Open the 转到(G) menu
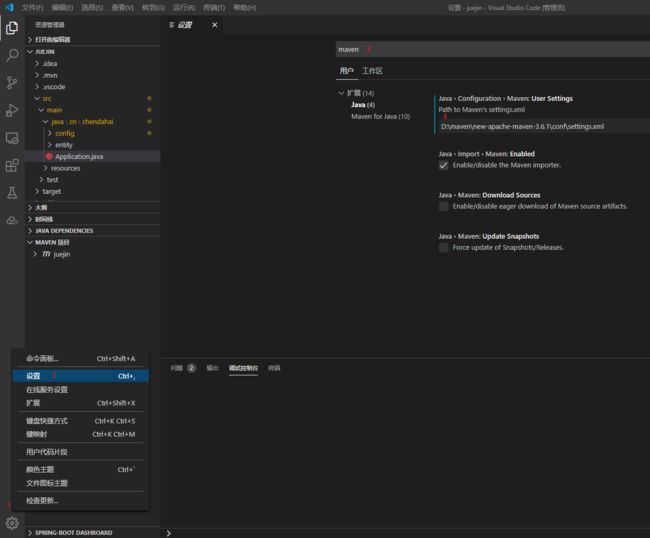This screenshot has width=650, height=538. (153, 7)
